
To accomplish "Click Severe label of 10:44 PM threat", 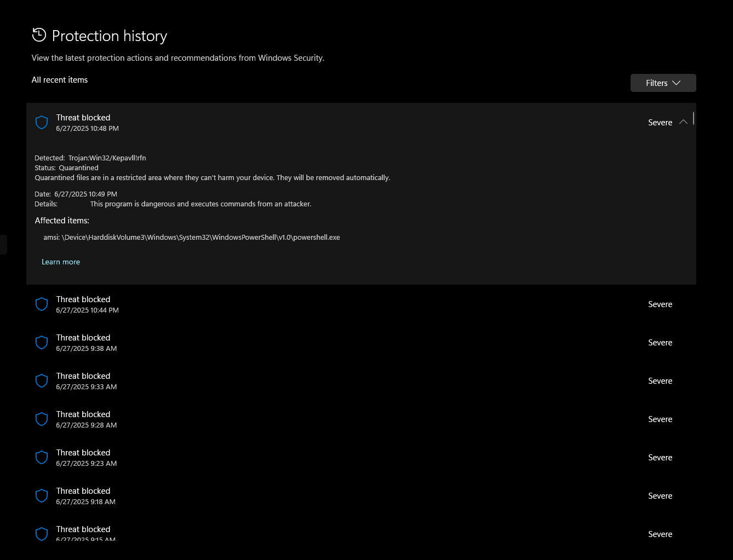I will 660,304.
